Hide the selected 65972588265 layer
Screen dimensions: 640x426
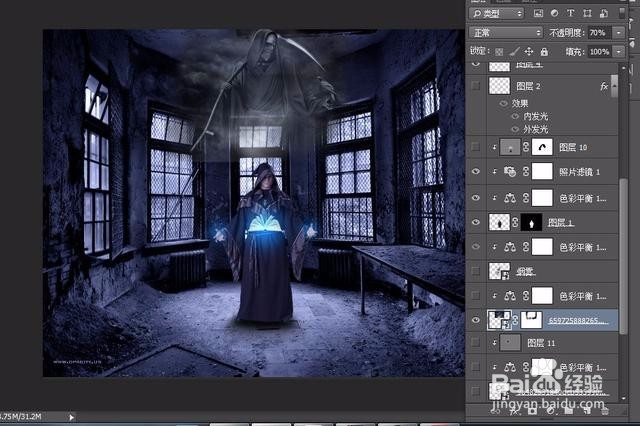pyautogui.click(x=476, y=320)
